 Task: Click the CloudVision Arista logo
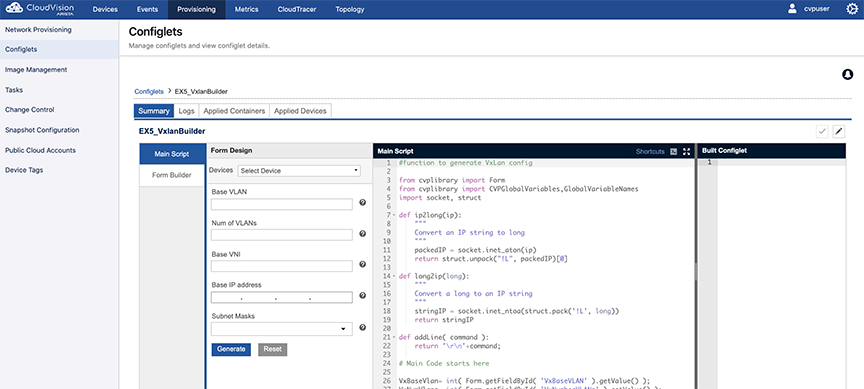click(40, 9)
